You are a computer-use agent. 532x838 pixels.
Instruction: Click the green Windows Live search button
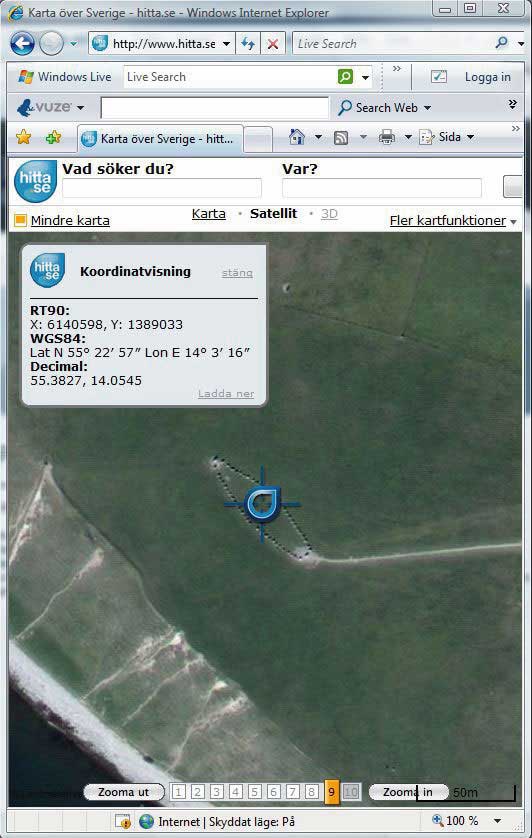tap(345, 77)
